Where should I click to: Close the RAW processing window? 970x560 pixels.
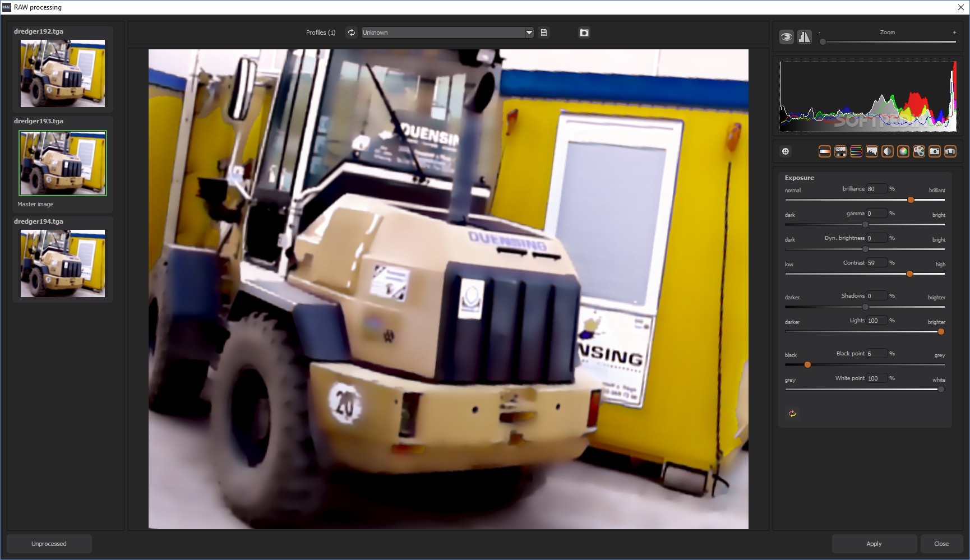(960, 7)
